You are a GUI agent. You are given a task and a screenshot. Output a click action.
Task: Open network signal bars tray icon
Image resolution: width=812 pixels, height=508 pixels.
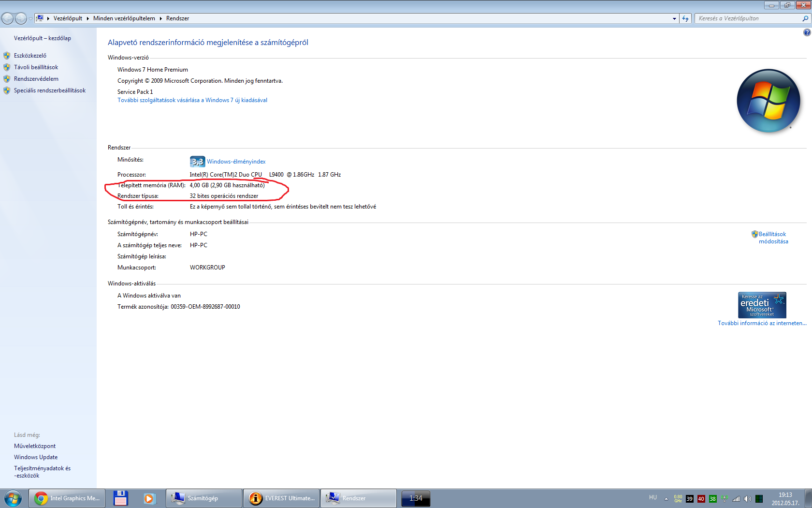pos(736,499)
